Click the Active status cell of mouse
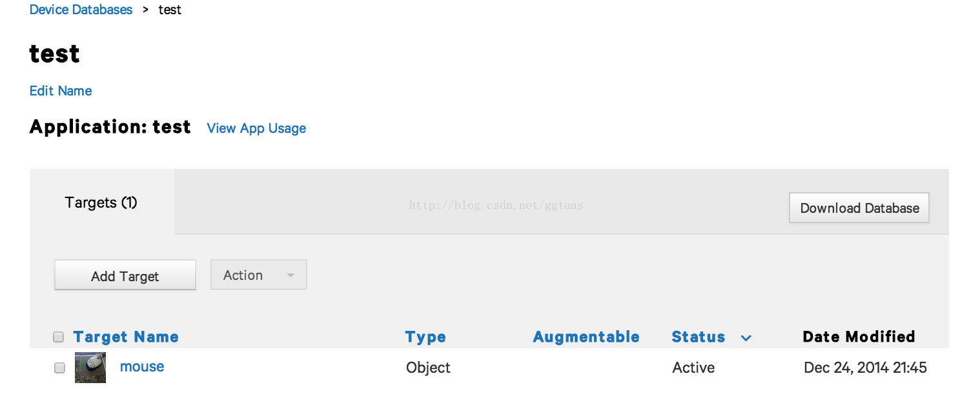The image size is (980, 396). 693,368
